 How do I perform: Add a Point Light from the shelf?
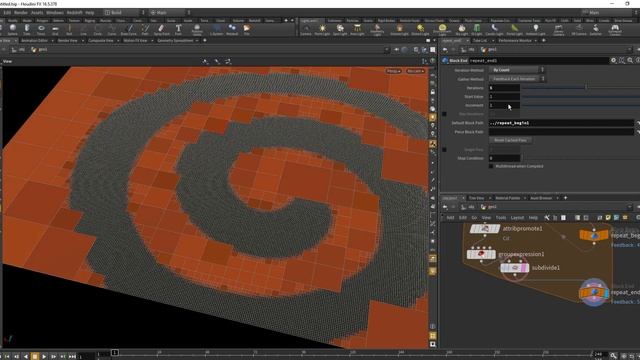[322, 29]
